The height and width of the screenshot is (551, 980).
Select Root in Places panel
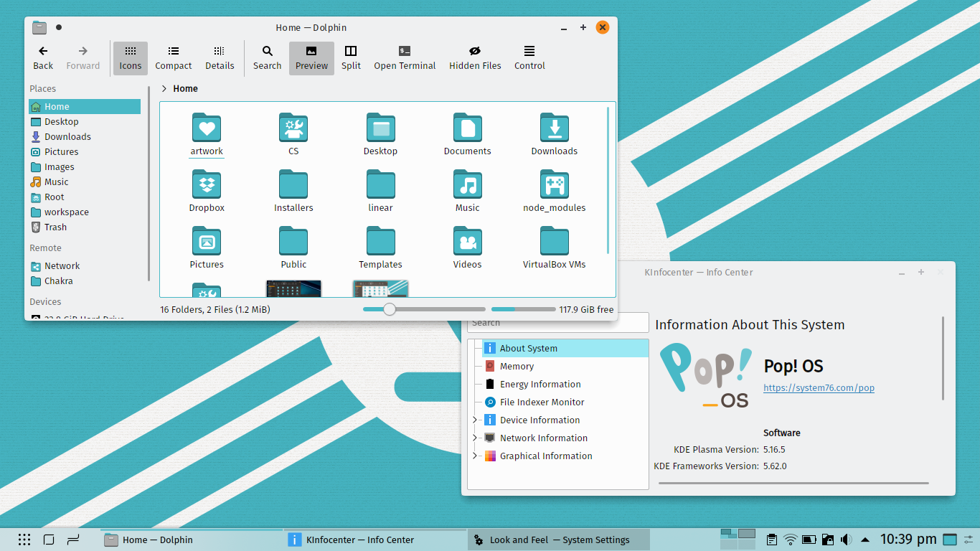(85, 197)
